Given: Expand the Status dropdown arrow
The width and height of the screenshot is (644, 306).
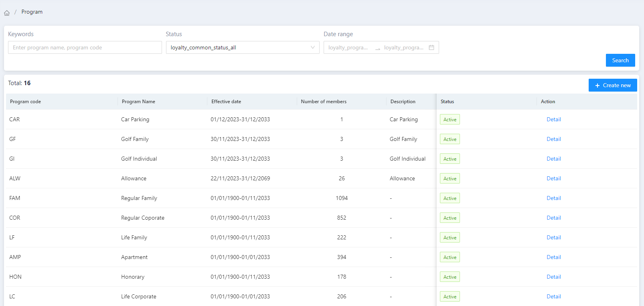Looking at the screenshot, I should point(313,47).
